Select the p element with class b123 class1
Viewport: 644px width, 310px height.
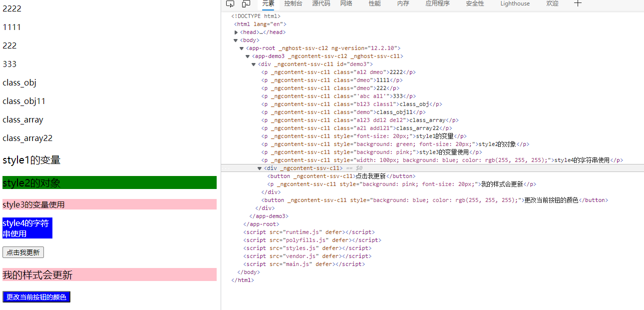tap(351, 104)
